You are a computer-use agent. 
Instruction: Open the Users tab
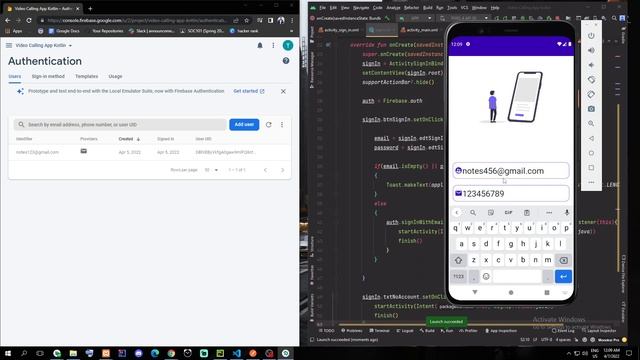15,76
